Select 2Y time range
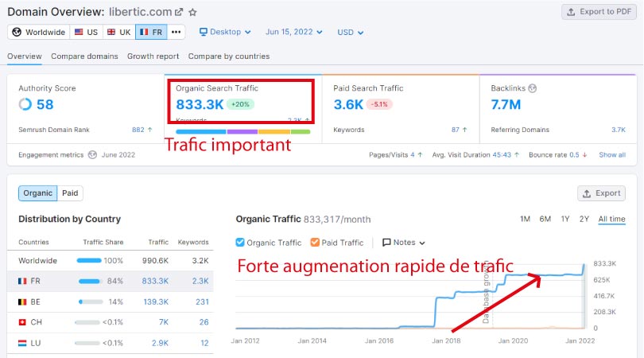Viewport: 644px width, 358px height. [x=584, y=219]
